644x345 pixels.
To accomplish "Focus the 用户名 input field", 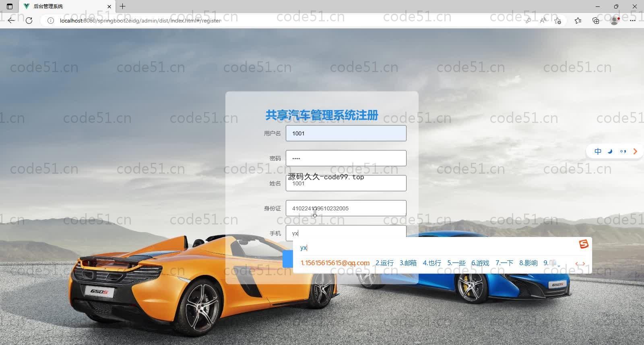I will pyautogui.click(x=346, y=133).
